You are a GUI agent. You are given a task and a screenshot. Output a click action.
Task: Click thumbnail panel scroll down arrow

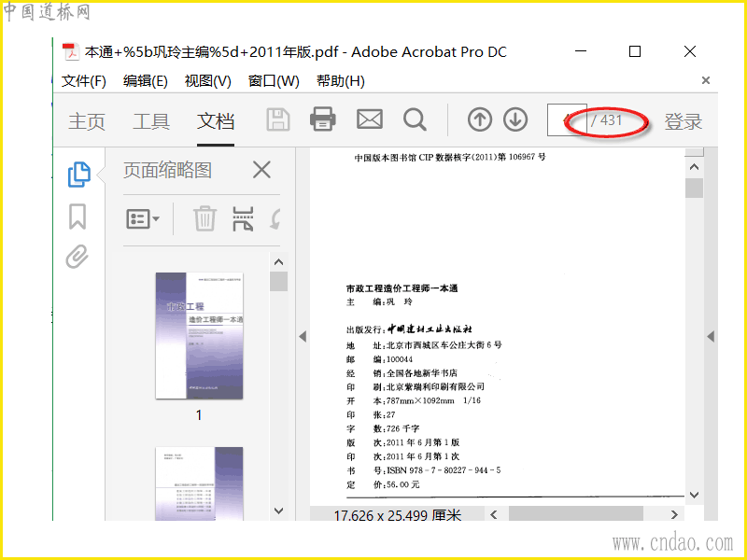click(x=278, y=511)
